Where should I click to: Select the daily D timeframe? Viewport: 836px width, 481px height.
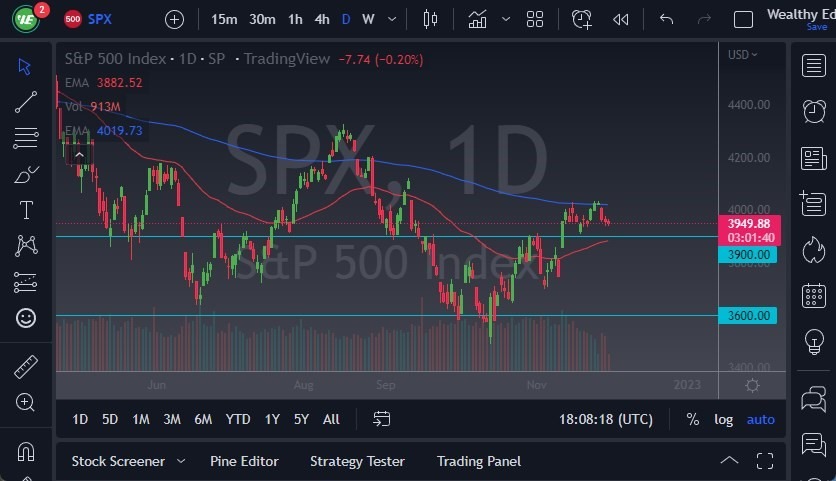346,20
